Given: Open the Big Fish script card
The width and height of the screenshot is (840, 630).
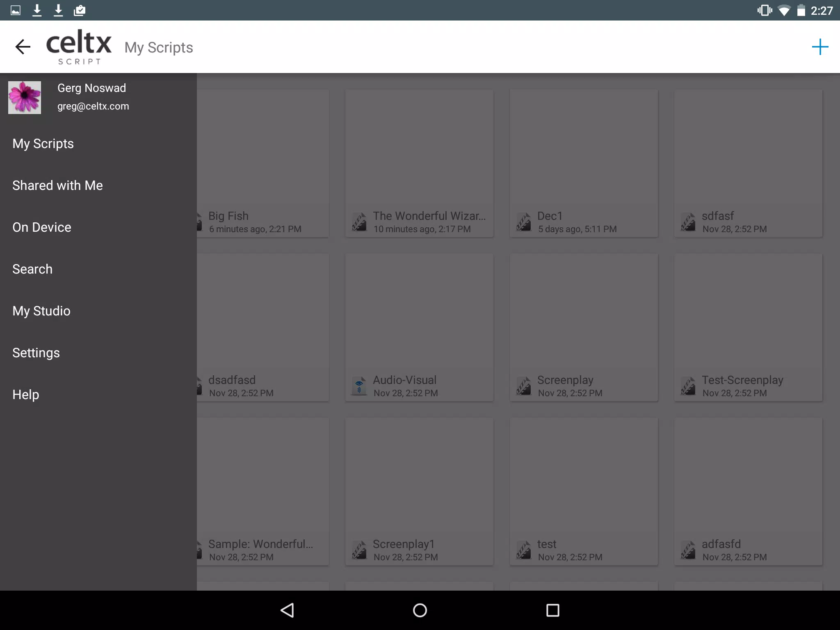Looking at the screenshot, I should click(x=263, y=163).
